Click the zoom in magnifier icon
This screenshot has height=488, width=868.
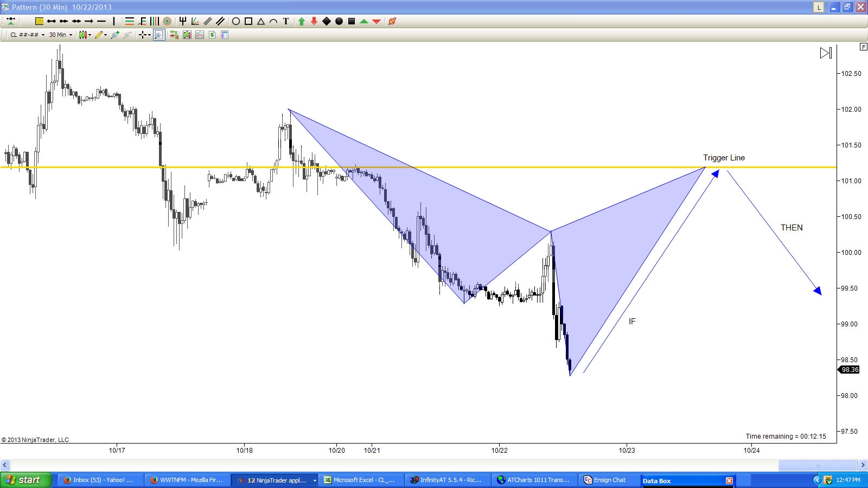coord(115,35)
